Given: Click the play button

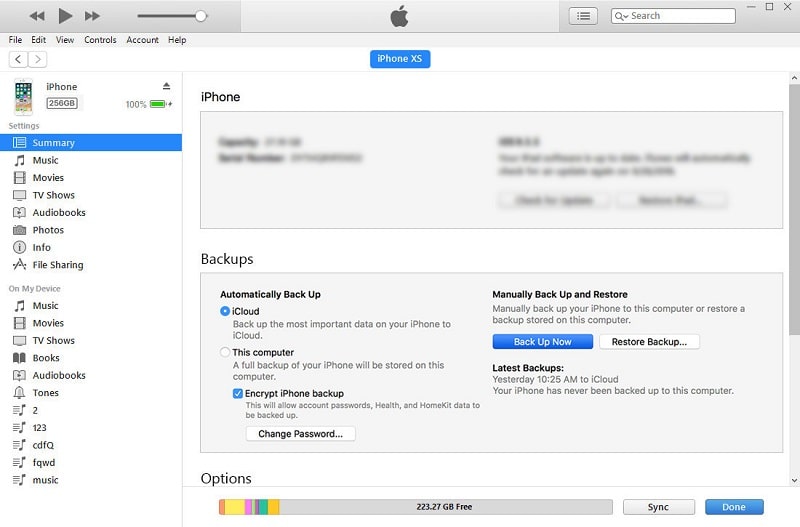Looking at the screenshot, I should [65, 16].
